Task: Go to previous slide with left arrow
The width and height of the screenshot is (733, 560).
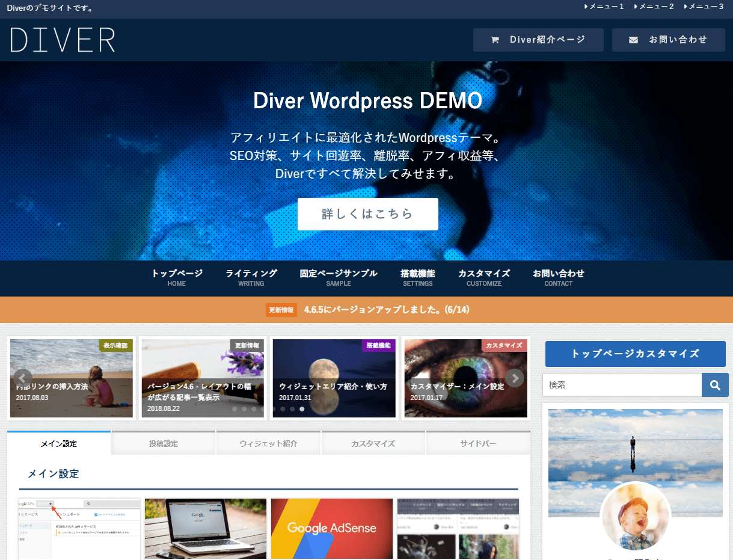Action: [23, 378]
